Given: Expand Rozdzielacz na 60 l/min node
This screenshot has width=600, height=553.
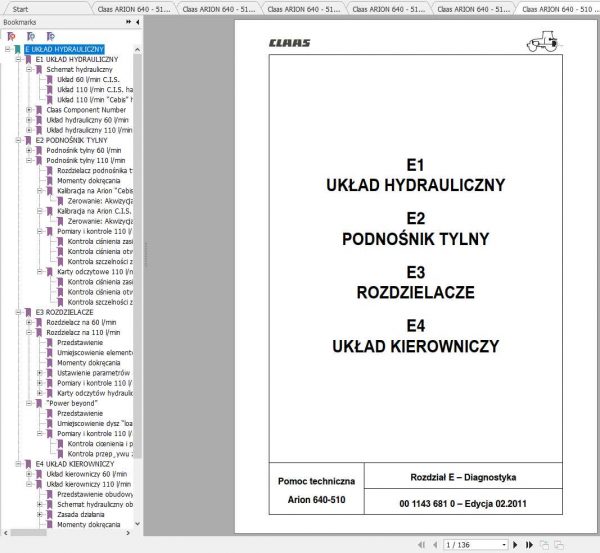Looking at the screenshot, I should click(29, 322).
